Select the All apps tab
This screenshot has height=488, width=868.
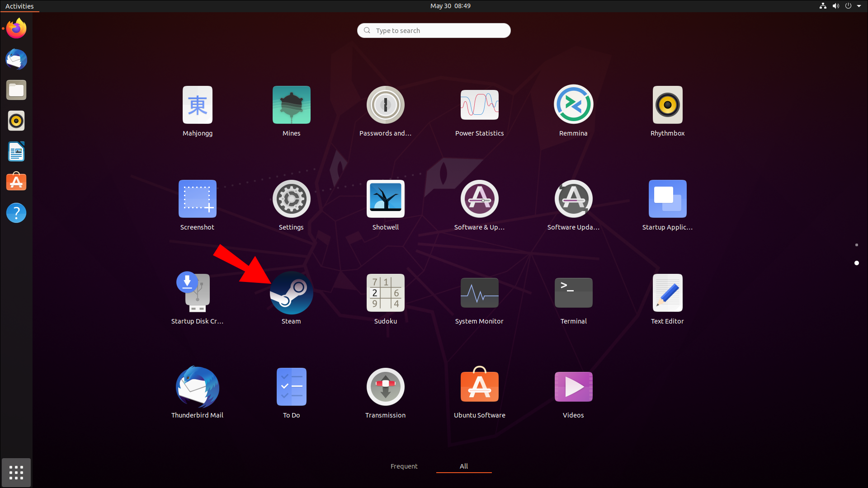point(464,466)
